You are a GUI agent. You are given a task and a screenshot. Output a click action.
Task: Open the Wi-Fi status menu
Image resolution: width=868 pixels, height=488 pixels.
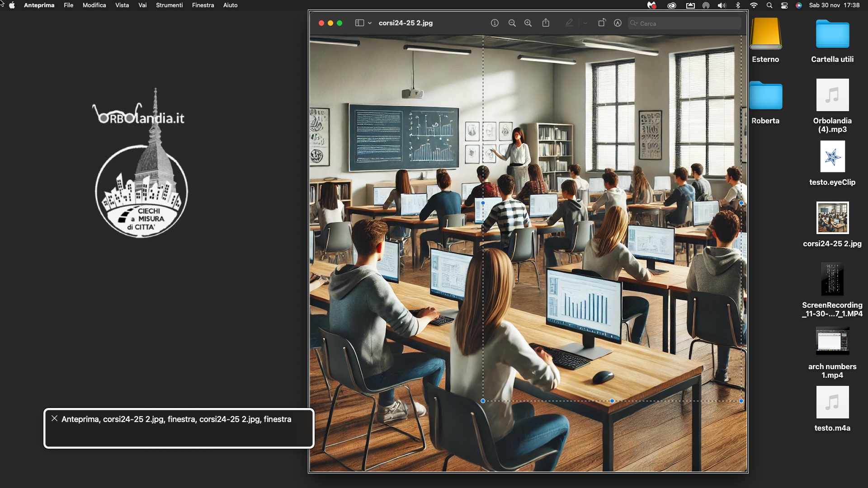pyautogui.click(x=754, y=5)
